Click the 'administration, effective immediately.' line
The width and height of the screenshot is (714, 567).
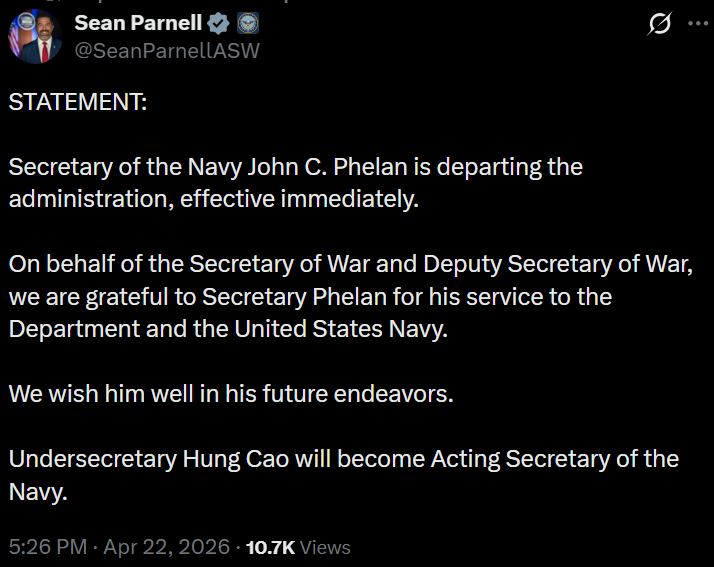tap(213, 198)
